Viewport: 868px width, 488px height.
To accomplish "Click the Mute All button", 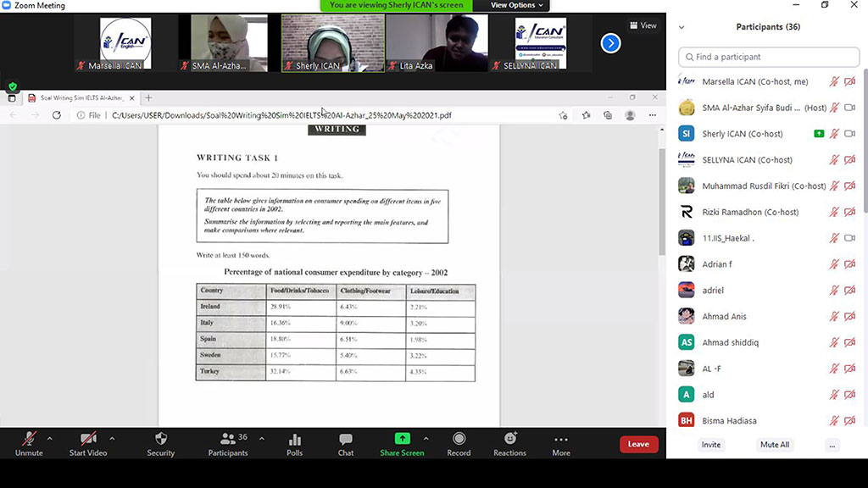I will pos(775,445).
